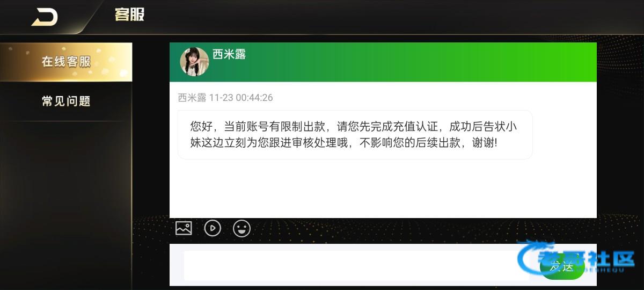Image resolution: width=644 pixels, height=290 pixels.
Task: Open the emoji smiley picker
Action: 241,228
